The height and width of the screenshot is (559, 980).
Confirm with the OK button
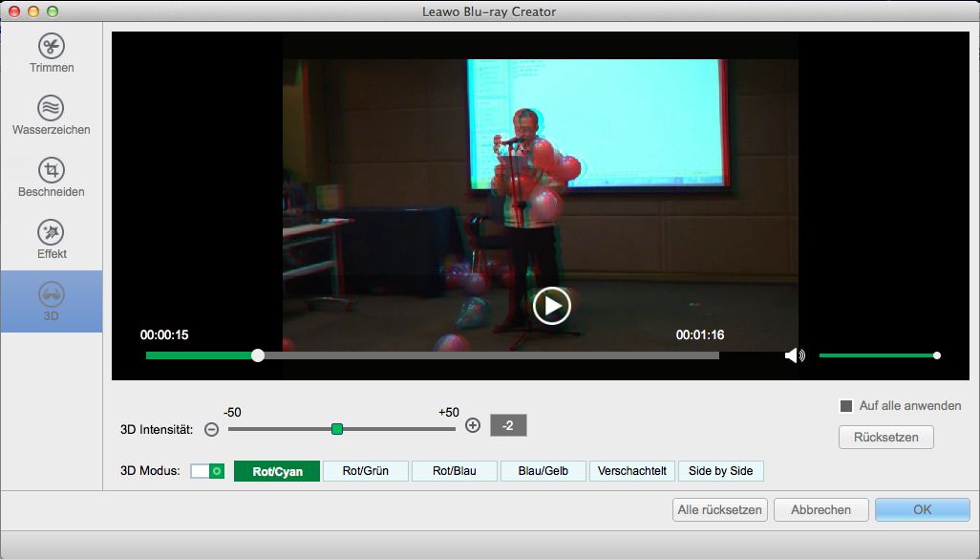(923, 509)
